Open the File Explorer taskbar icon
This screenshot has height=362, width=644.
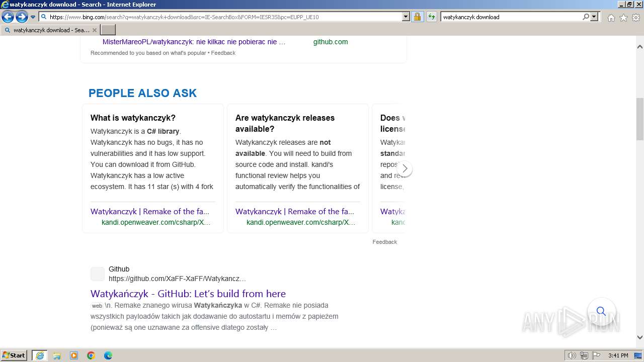pos(57,355)
